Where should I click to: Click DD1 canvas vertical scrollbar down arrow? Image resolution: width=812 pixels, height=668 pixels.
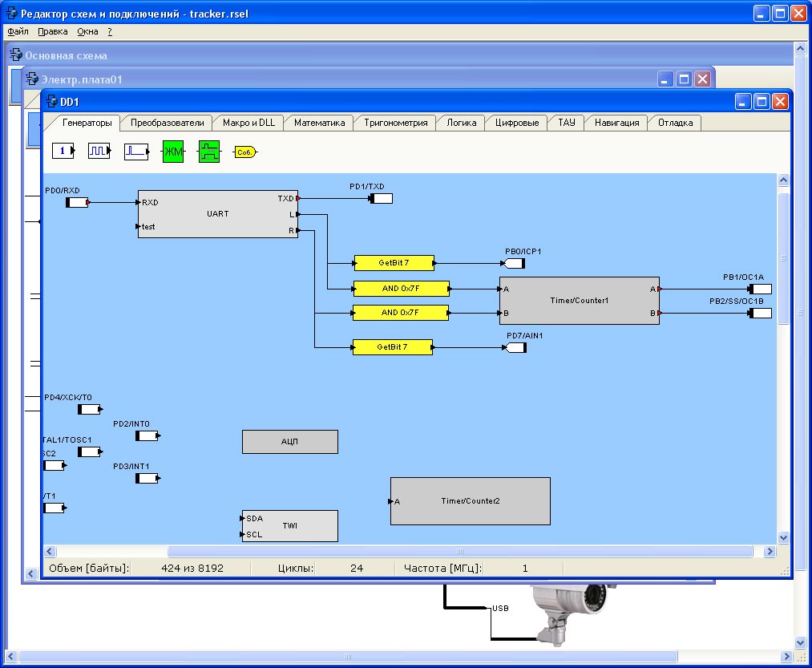[x=783, y=537]
